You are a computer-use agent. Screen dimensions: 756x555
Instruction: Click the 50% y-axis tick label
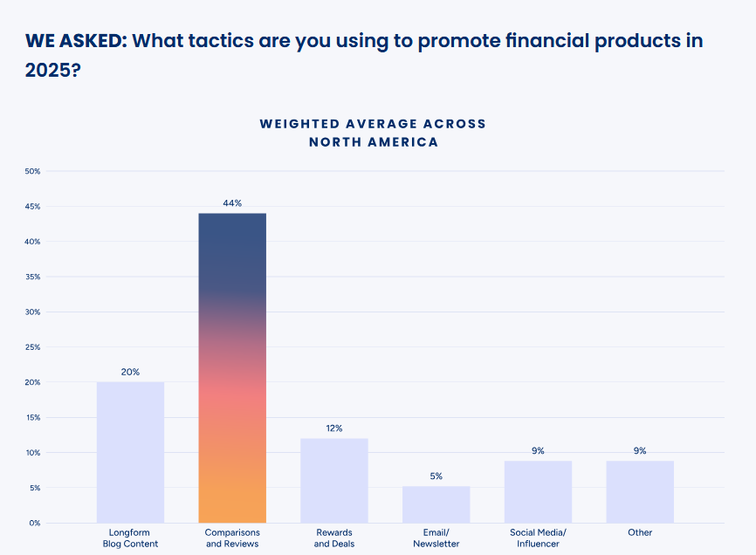tap(33, 171)
